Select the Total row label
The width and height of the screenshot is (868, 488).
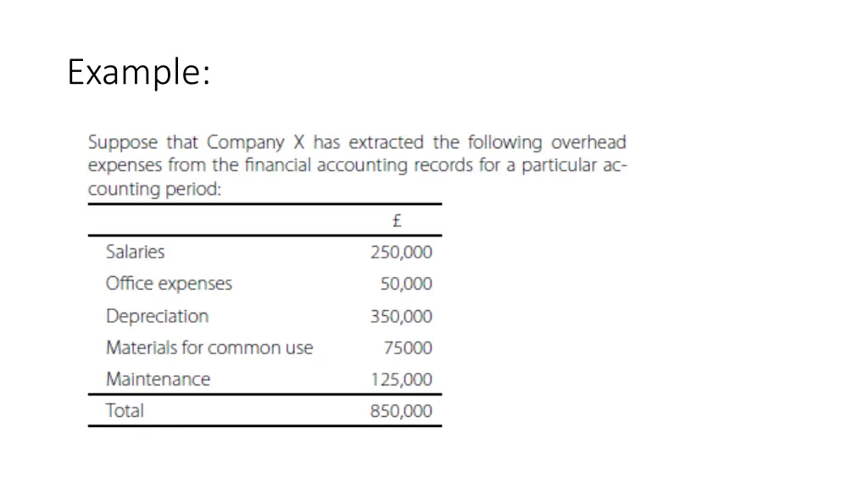(125, 411)
